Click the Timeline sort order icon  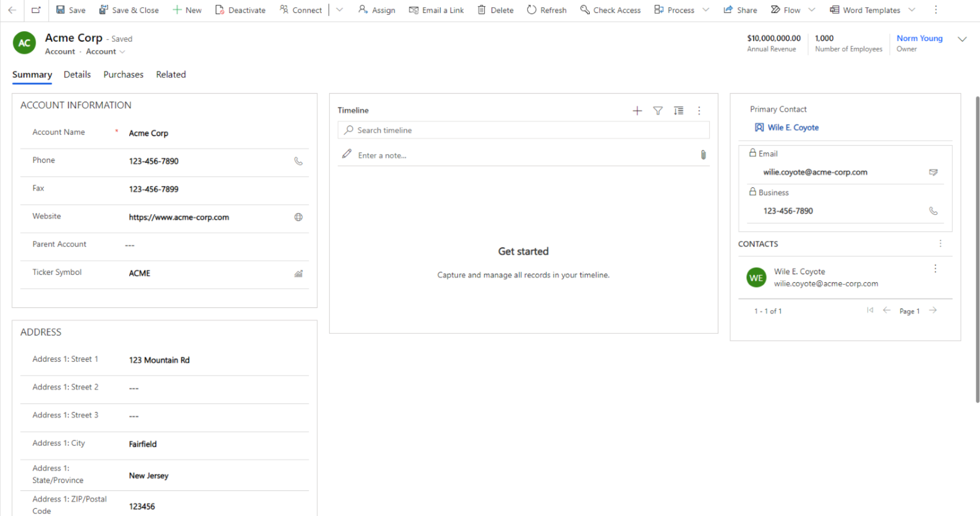(x=678, y=111)
